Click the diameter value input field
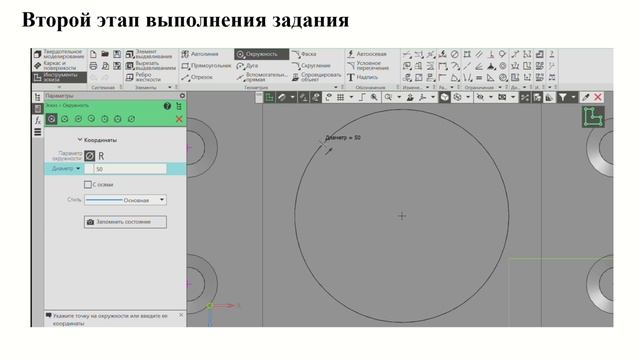 (x=130, y=169)
